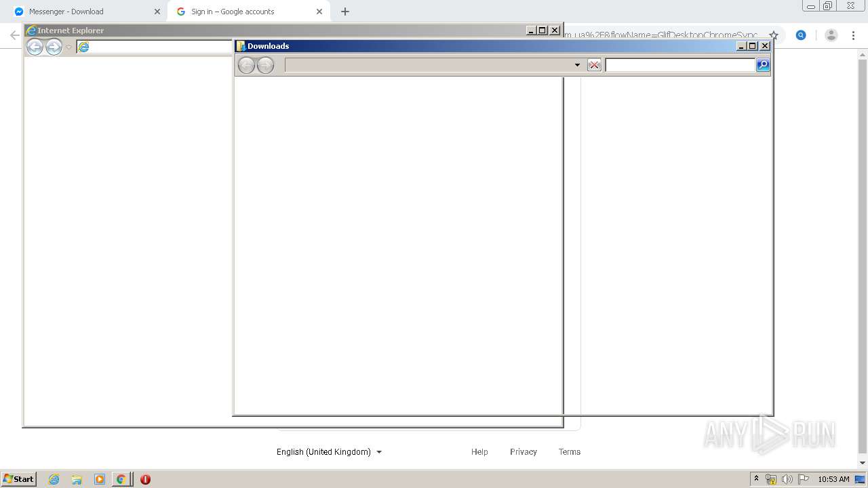Click search field in Downloads window
Image resolution: width=868 pixels, height=488 pixels.
click(x=680, y=65)
